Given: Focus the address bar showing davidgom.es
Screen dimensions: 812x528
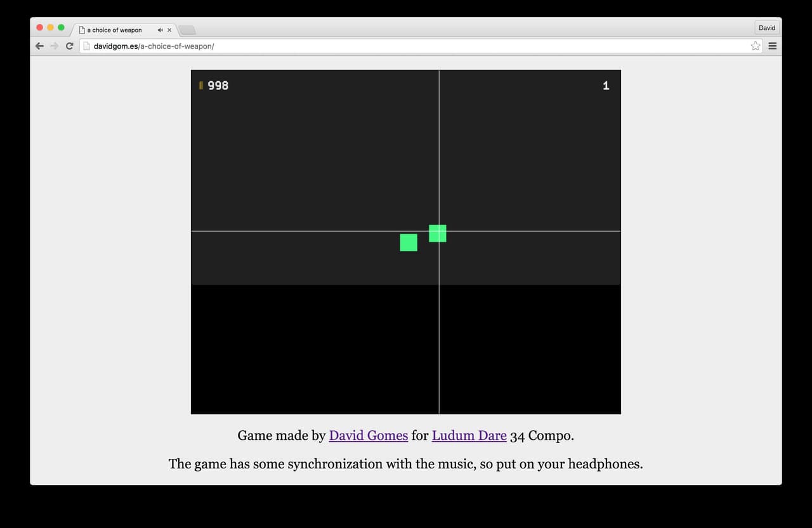Looking at the screenshot, I should tap(419, 46).
